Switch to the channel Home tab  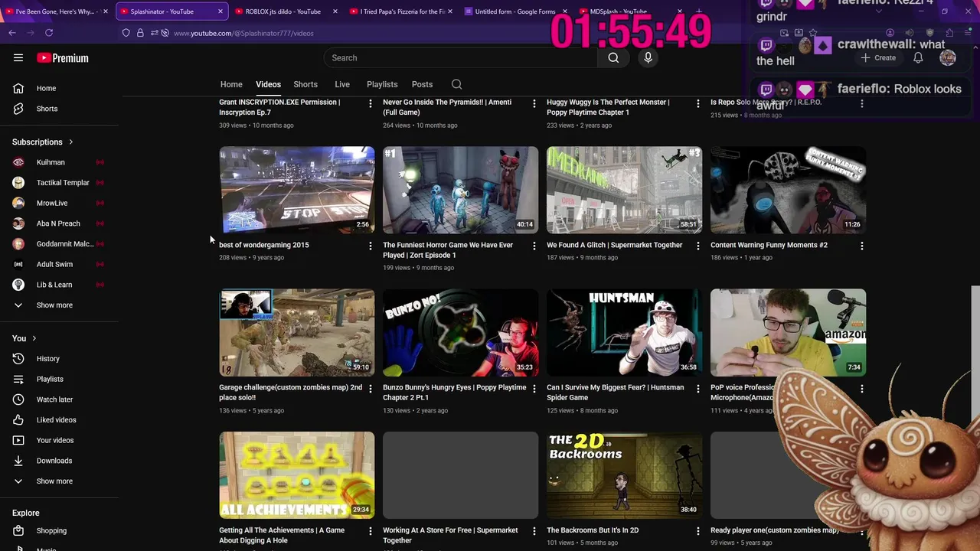[231, 84]
